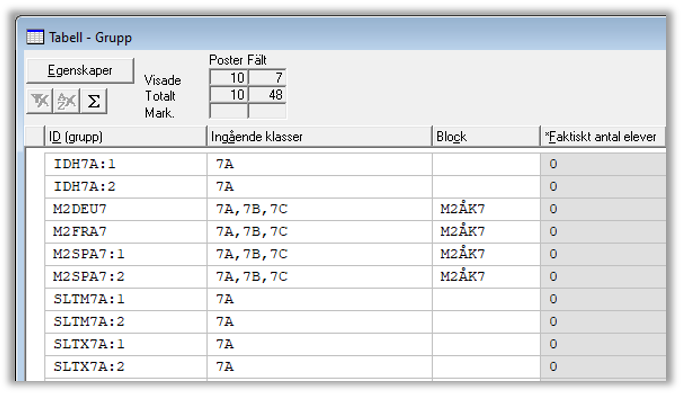The width and height of the screenshot is (689, 399).
Task: Click the Totalt fält count showing 48
Action: 267,94
